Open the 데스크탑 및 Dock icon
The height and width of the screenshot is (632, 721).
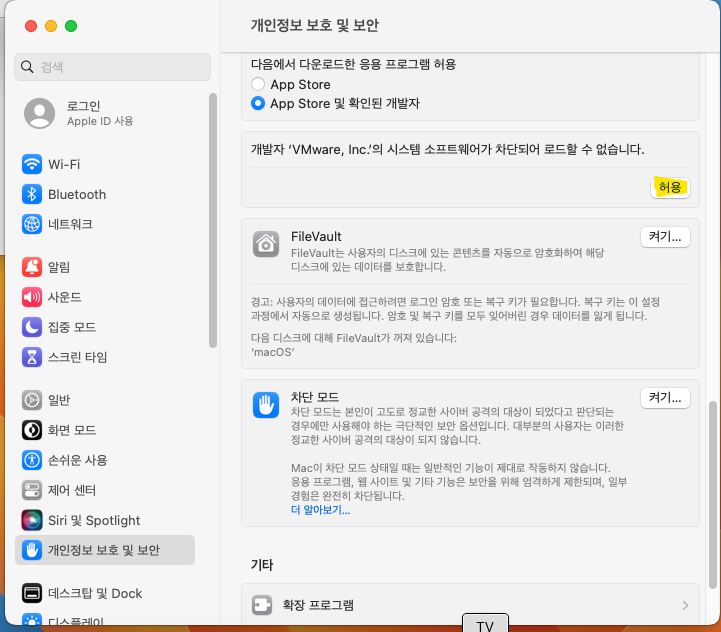coord(32,593)
